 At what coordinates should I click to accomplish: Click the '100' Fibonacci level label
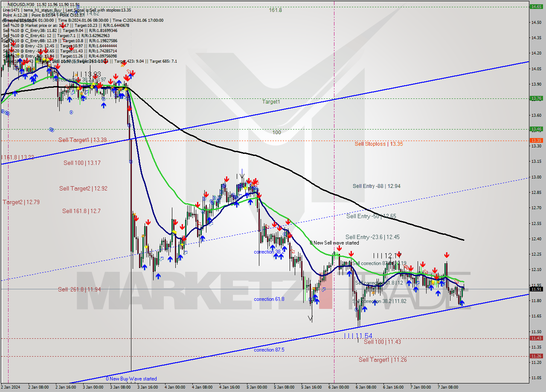tap(276, 133)
